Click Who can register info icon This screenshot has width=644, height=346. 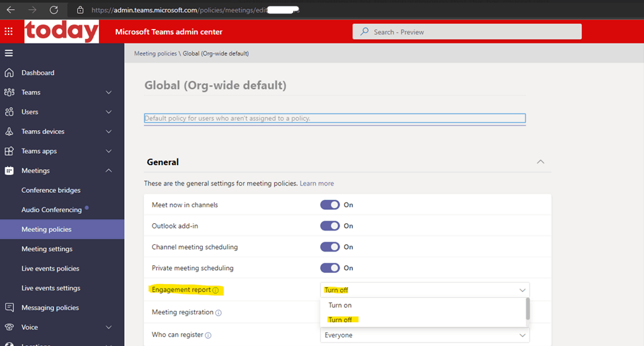click(x=208, y=335)
